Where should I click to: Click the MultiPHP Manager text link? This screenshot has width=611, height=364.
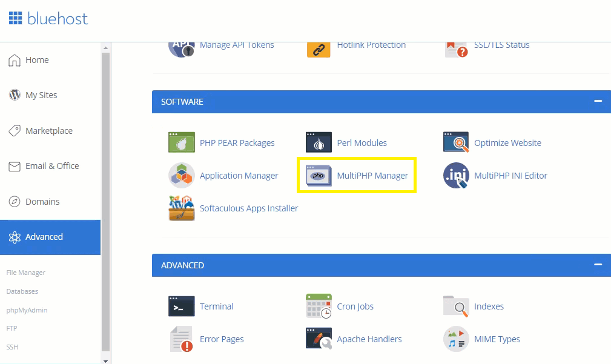[372, 176]
